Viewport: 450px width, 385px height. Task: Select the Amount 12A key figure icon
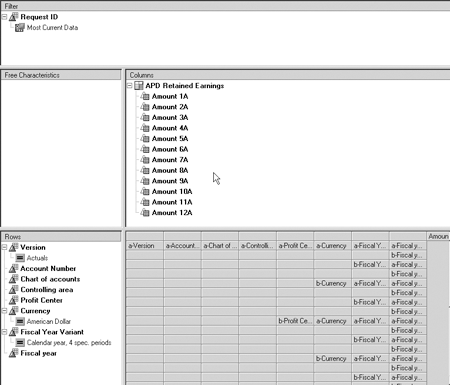pyautogui.click(x=145, y=213)
